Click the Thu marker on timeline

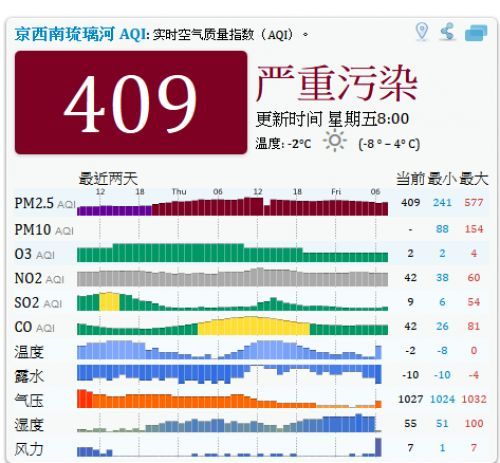(x=179, y=192)
